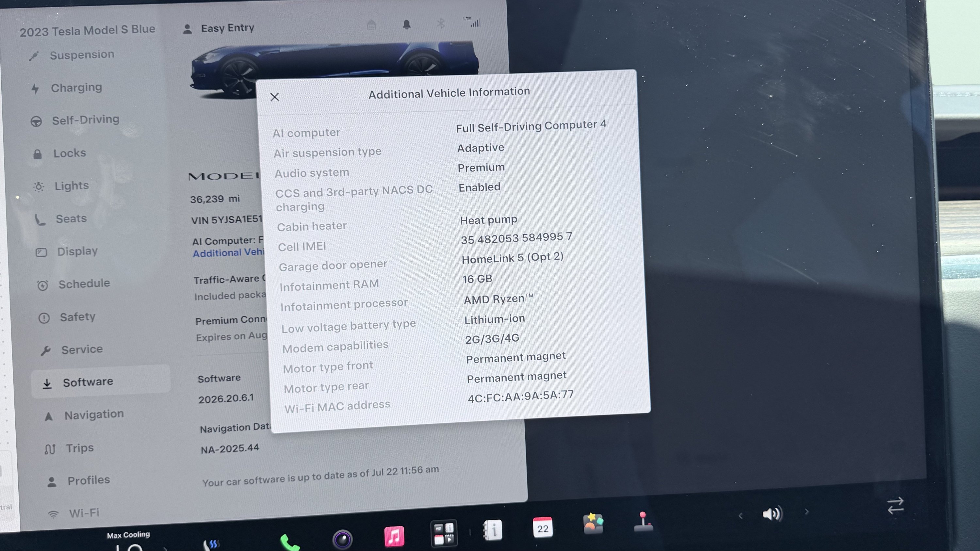Go to Charging settings
This screenshot has height=551, width=980.
tap(67, 88)
